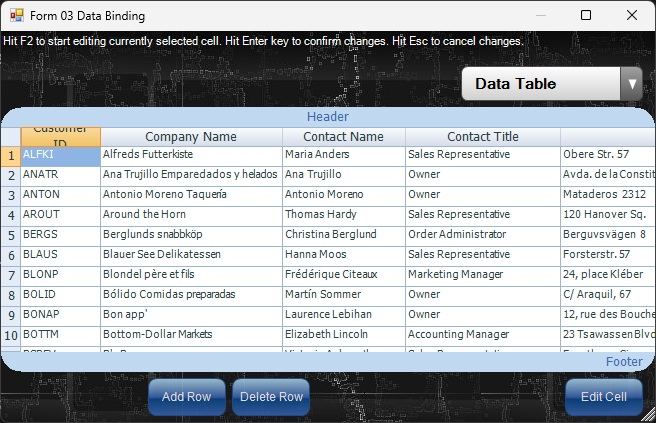Select the ALFKI customer ID cell

tap(60, 155)
